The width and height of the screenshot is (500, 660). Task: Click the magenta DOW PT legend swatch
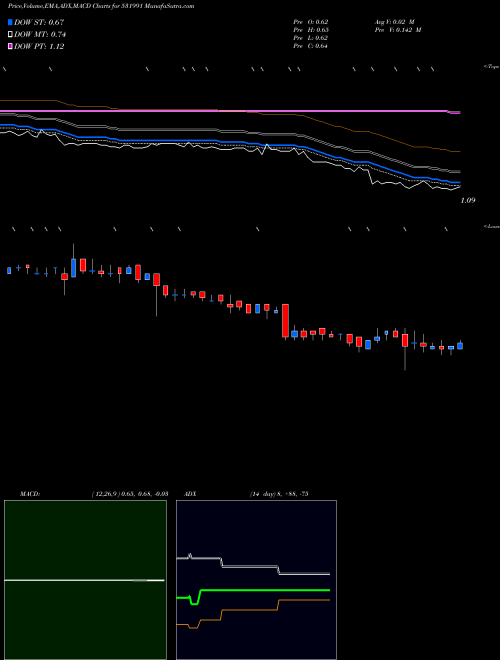pos(10,47)
